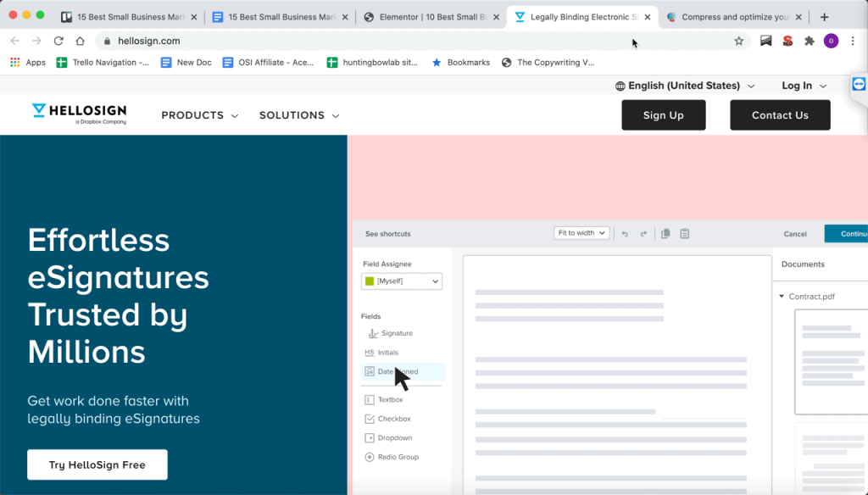
Task: Click the browser back arrow
Action: (x=15, y=41)
